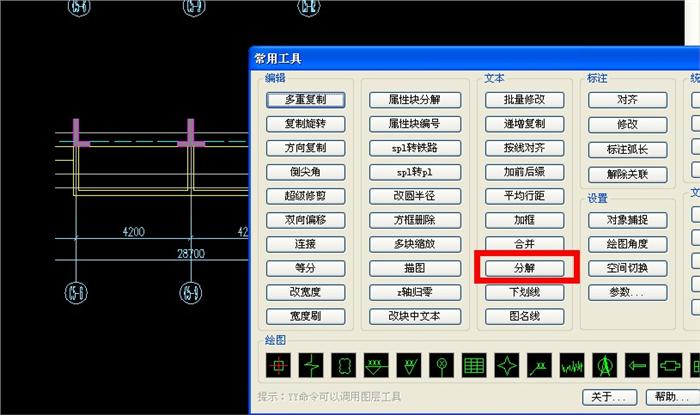Insert a table using the grid icon
Viewport: 700px width, 415px height.
pos(474,365)
